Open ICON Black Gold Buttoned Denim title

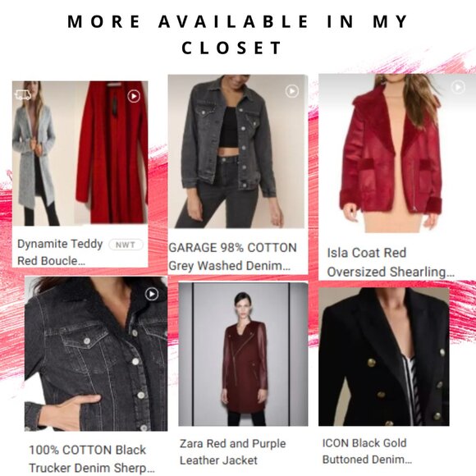367,451
